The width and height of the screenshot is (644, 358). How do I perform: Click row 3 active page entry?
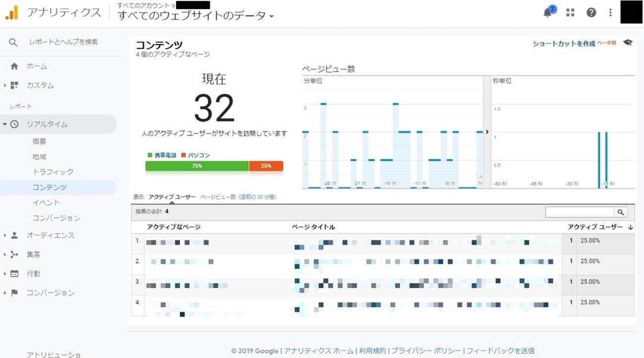187,286
